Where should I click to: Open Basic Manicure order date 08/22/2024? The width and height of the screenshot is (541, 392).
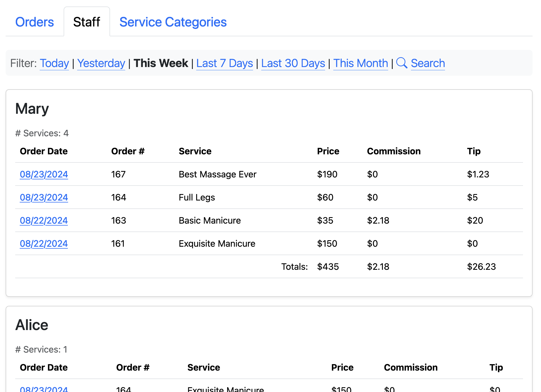pyautogui.click(x=44, y=220)
